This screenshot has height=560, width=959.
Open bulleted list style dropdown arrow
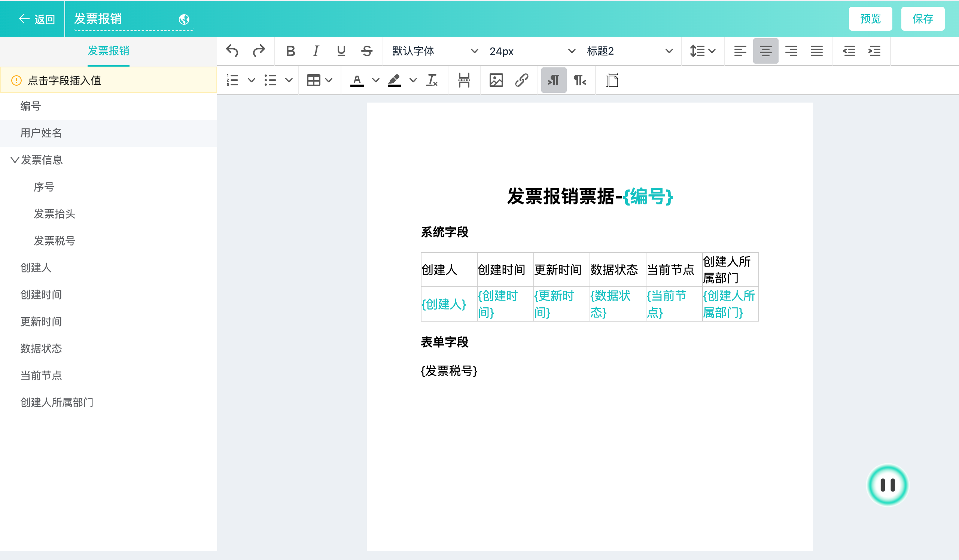tap(289, 80)
